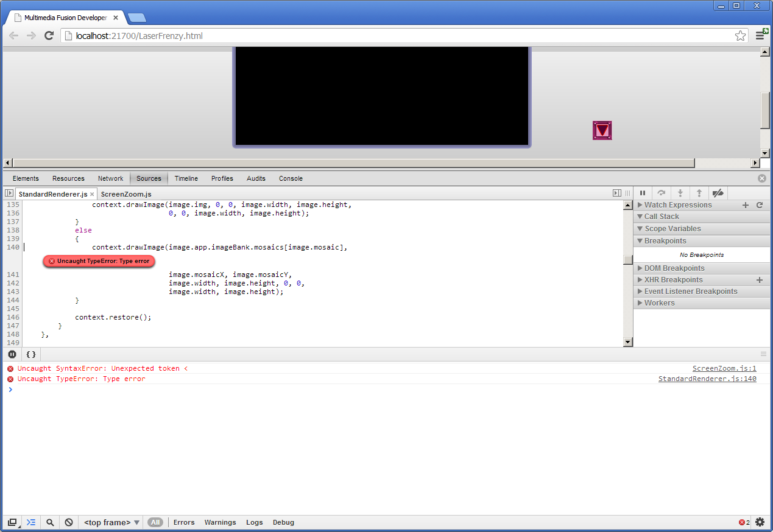
Task: Click the horizontal scrollbar of the page
Action: pyautogui.click(x=353, y=163)
